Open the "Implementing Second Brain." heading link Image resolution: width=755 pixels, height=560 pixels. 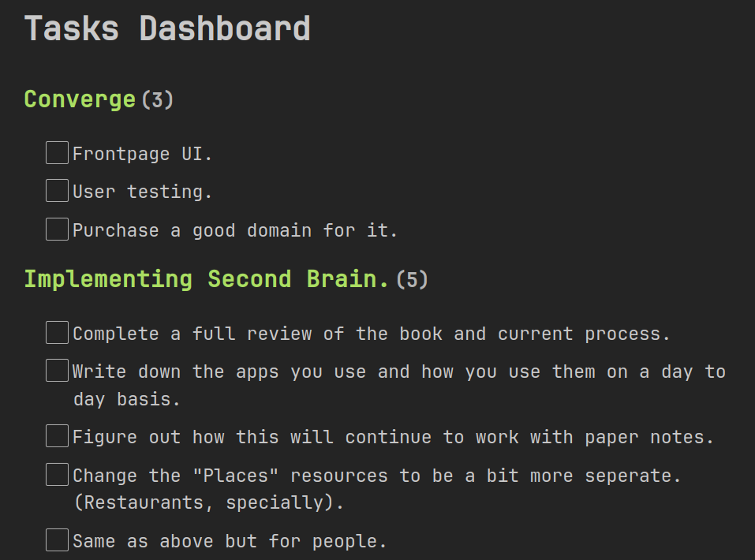coord(207,279)
